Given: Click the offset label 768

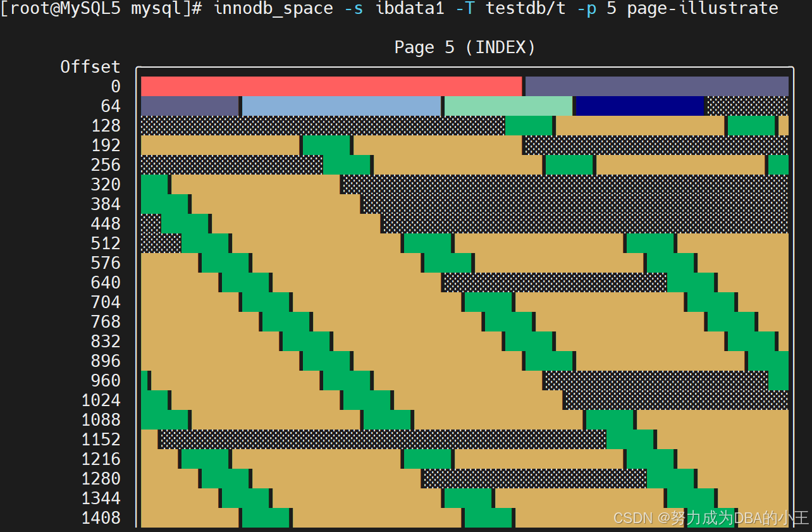Looking at the screenshot, I should pyautogui.click(x=106, y=322).
